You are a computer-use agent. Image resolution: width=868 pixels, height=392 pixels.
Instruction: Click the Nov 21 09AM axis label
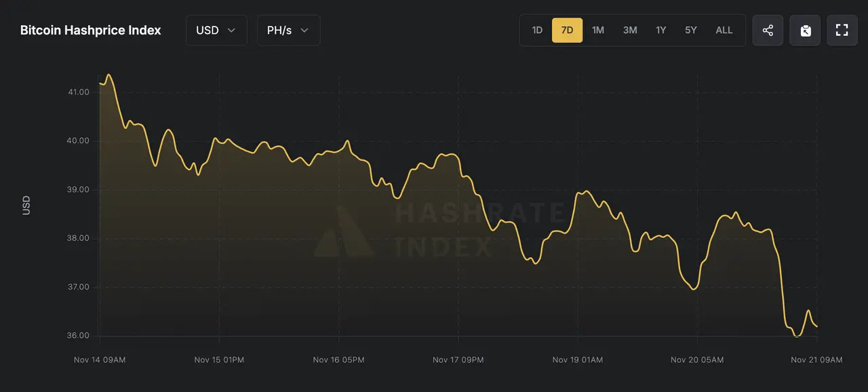click(x=816, y=360)
